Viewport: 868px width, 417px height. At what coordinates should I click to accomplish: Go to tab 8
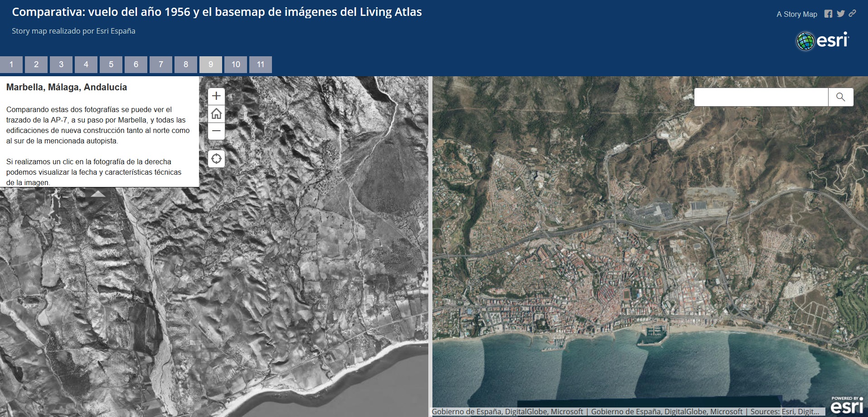186,64
